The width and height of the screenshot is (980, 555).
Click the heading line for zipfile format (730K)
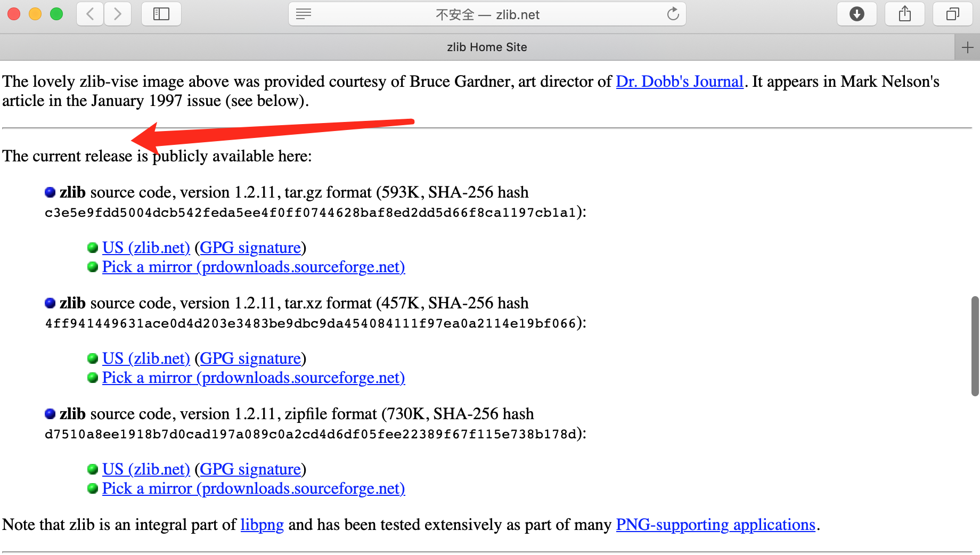coord(297,414)
